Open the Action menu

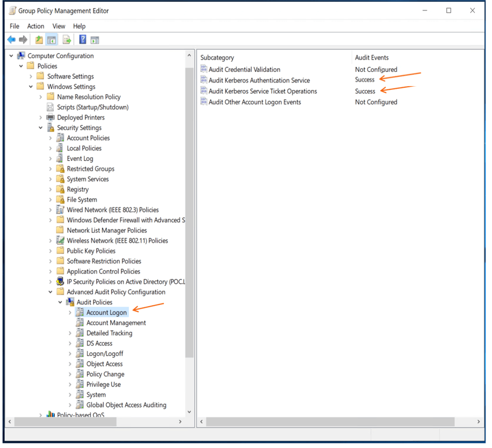36,26
